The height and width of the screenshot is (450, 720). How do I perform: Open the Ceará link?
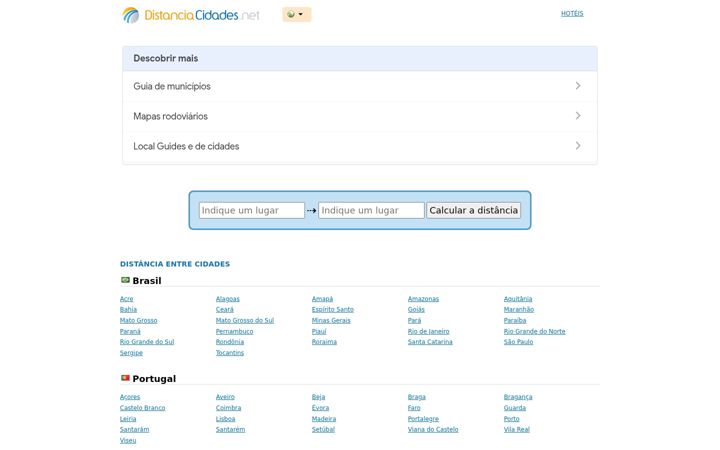click(x=225, y=309)
